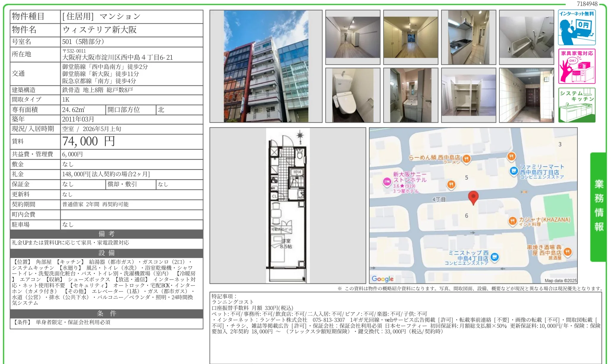Viewport: 611px width, 364px height.
Task: Open the toilet photo thumbnail
Action: [x=352, y=95]
